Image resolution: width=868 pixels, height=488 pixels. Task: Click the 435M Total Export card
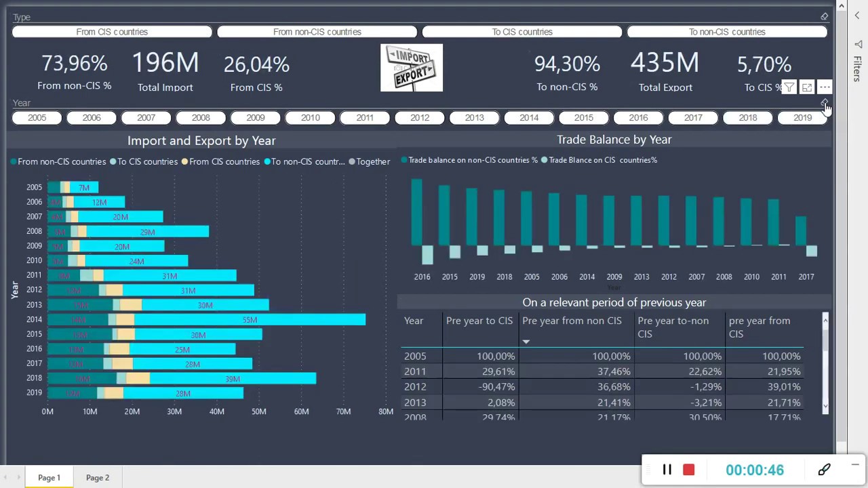(665, 71)
